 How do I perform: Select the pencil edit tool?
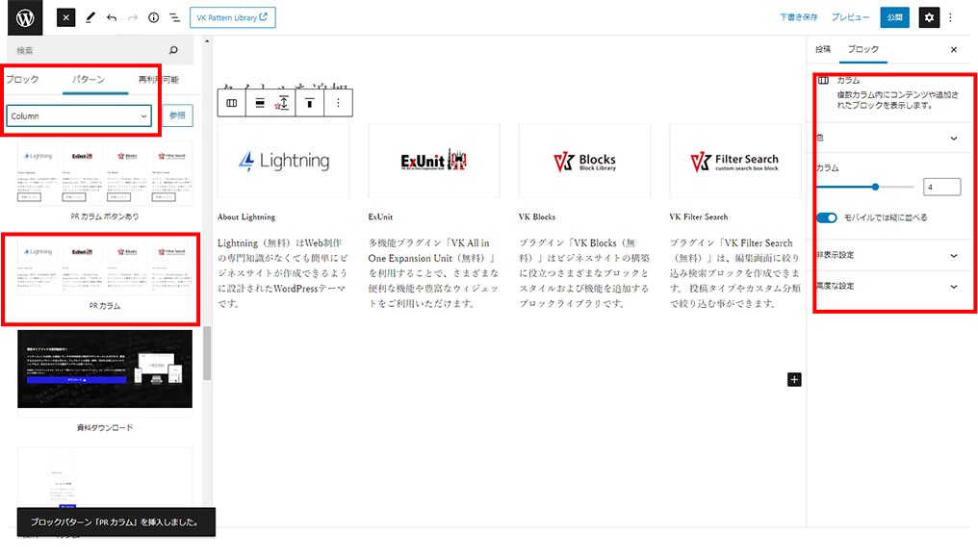[x=90, y=17]
